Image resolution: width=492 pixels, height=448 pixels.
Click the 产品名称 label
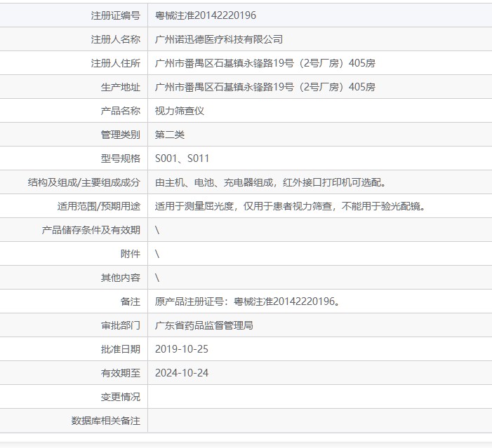[x=121, y=111]
